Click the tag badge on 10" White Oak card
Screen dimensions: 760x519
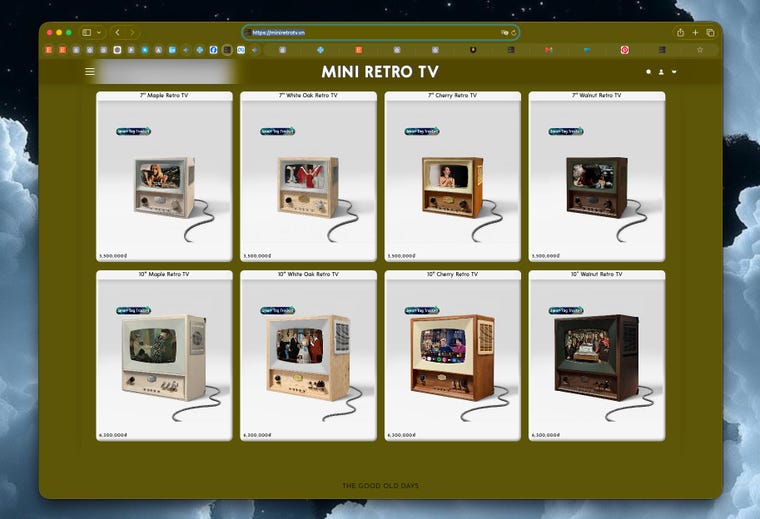pyautogui.click(x=278, y=310)
